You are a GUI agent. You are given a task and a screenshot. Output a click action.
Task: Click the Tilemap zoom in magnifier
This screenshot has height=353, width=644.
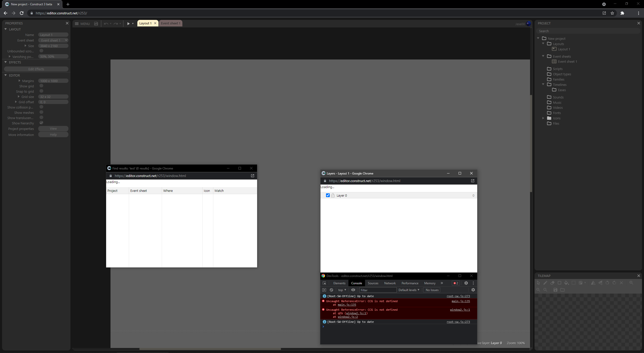(631, 283)
